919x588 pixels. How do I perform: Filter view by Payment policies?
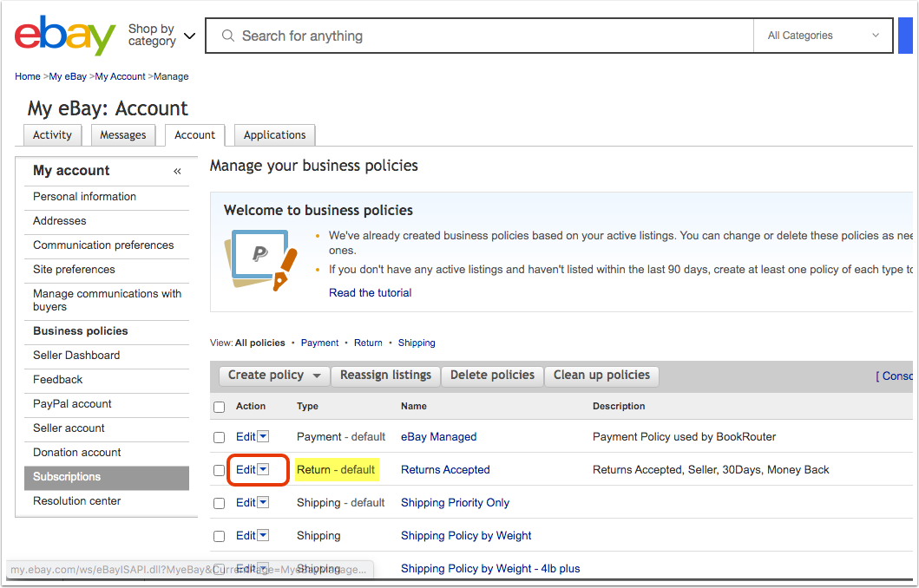tap(319, 343)
